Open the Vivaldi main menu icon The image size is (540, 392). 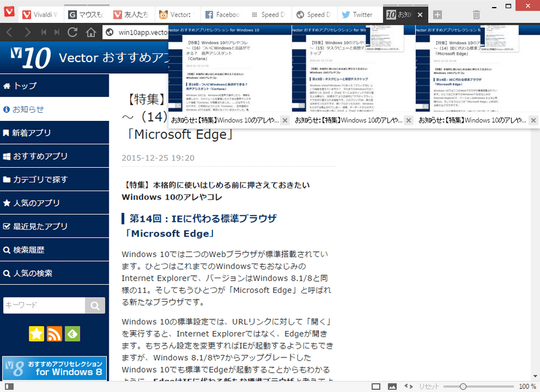9,11
